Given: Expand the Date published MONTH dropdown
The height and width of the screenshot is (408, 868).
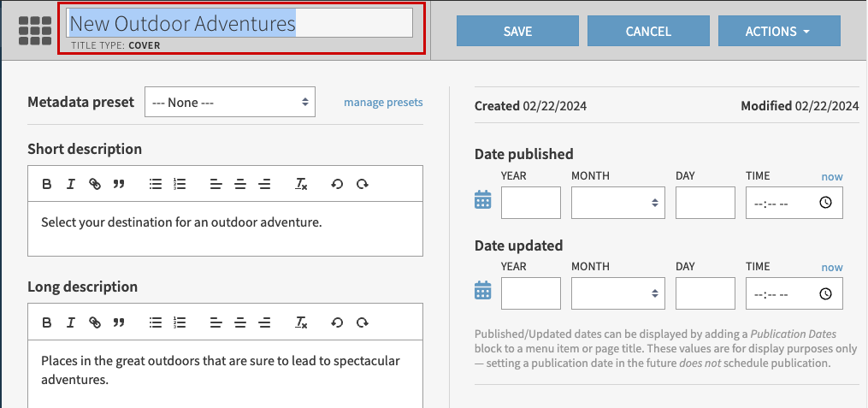Looking at the screenshot, I should (617, 203).
